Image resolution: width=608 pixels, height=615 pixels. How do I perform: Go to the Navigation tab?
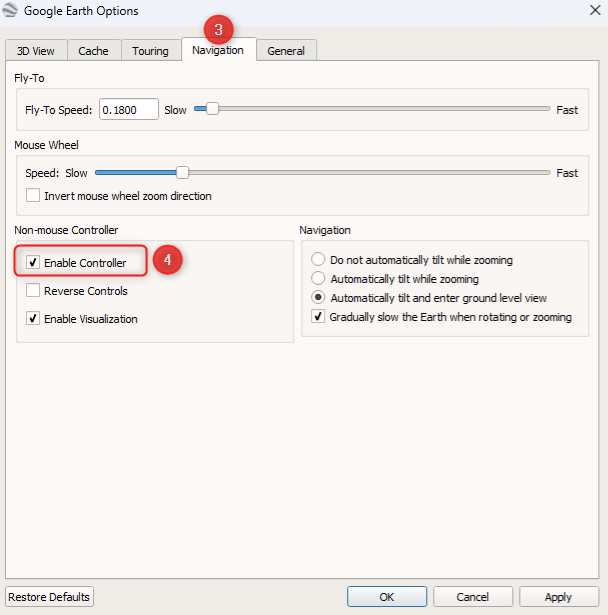[x=218, y=50]
